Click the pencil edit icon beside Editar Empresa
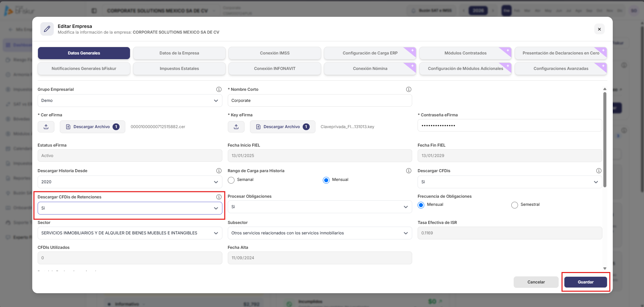 point(47,29)
